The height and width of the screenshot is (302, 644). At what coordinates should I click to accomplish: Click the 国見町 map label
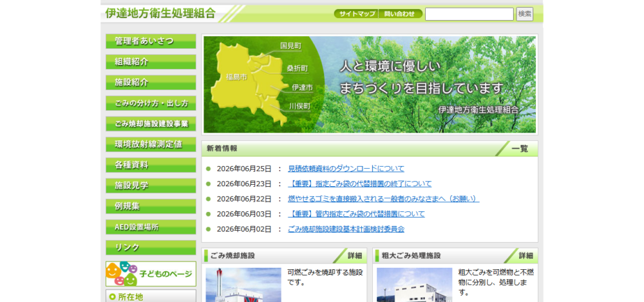[291, 46]
